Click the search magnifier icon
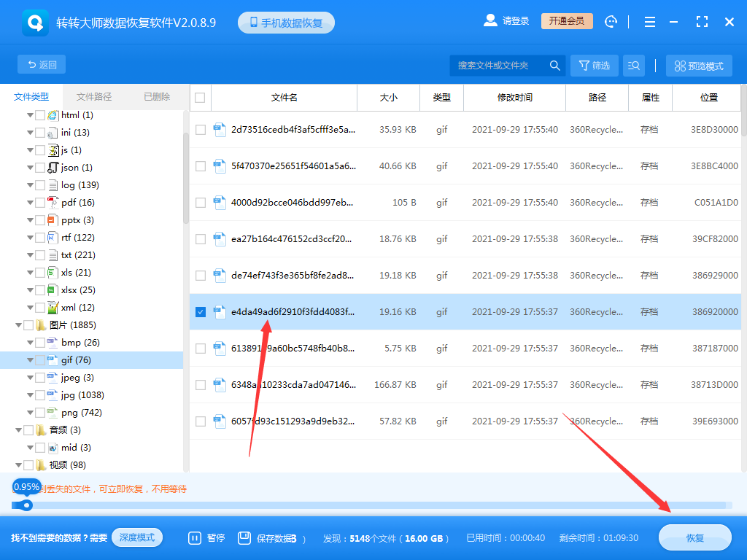The width and height of the screenshot is (747, 560). pos(554,65)
